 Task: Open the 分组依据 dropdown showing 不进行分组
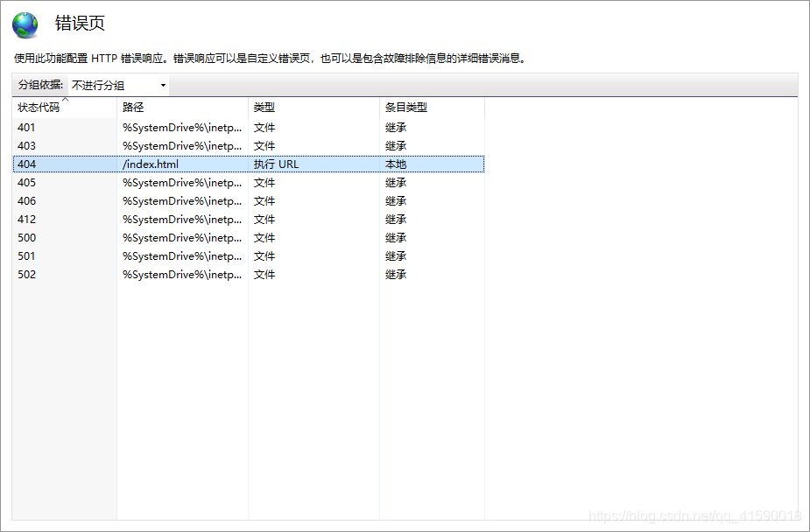click(119, 85)
